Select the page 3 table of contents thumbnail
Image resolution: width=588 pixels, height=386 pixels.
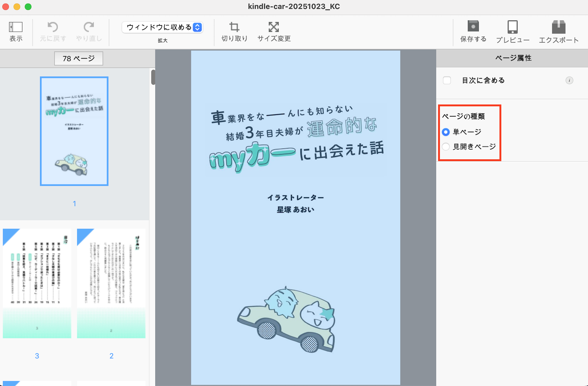click(x=37, y=283)
